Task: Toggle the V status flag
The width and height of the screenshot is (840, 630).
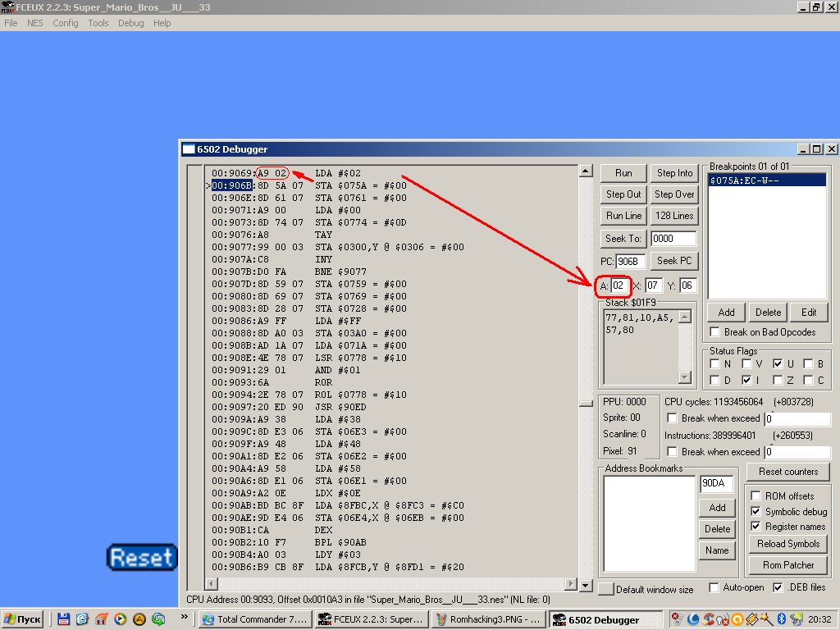Action: [x=746, y=364]
